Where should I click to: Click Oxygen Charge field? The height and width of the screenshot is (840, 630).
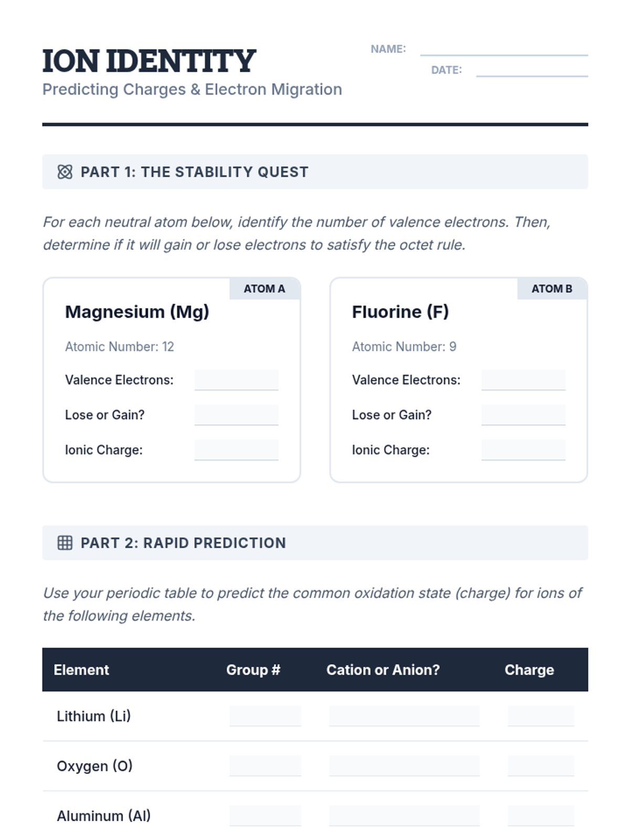[x=541, y=765]
